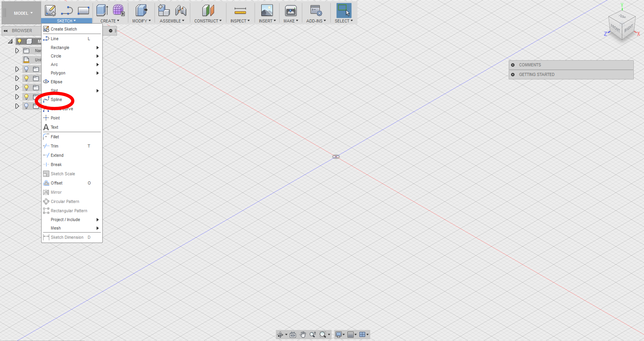
Task: Select the Offset sketch tool
Action: 56,183
